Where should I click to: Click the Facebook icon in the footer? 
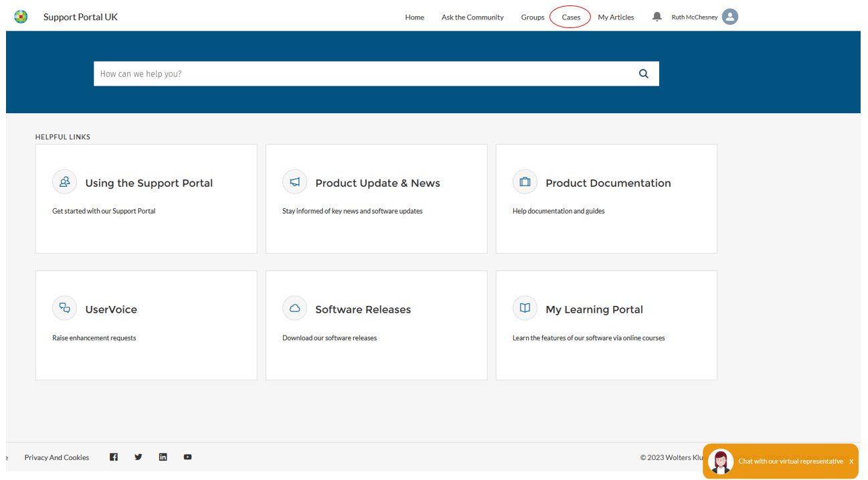click(x=113, y=457)
